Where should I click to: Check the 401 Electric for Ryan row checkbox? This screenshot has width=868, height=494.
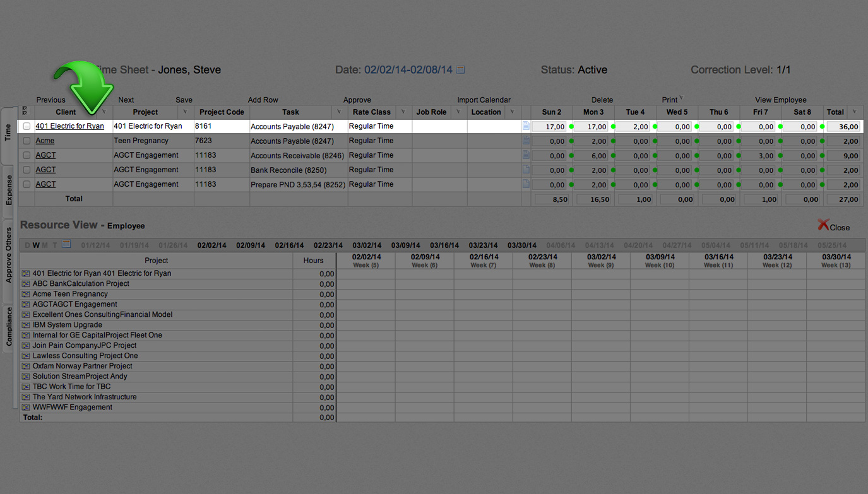point(27,126)
